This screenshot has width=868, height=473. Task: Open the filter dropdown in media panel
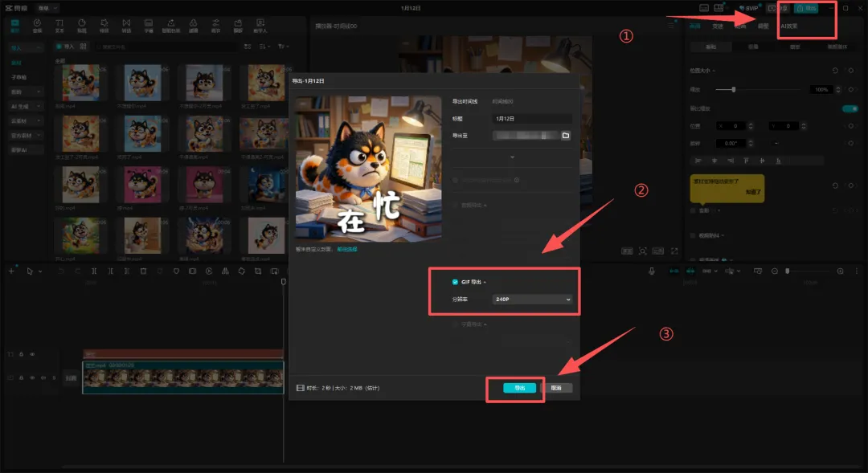click(283, 47)
